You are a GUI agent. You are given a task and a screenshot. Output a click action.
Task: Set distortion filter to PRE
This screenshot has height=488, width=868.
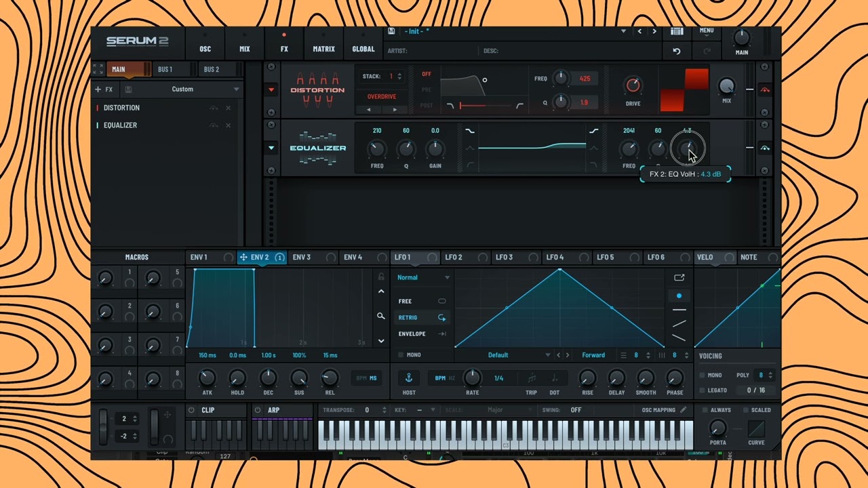pos(427,89)
